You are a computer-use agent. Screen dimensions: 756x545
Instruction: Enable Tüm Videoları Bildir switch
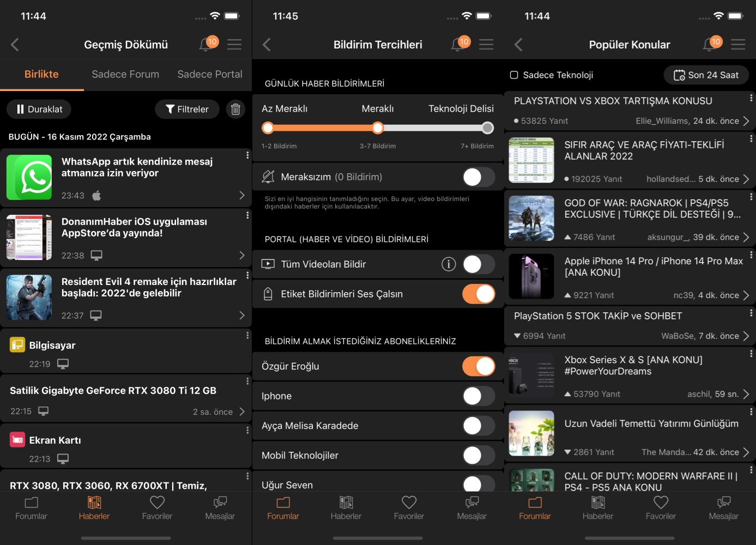click(479, 264)
